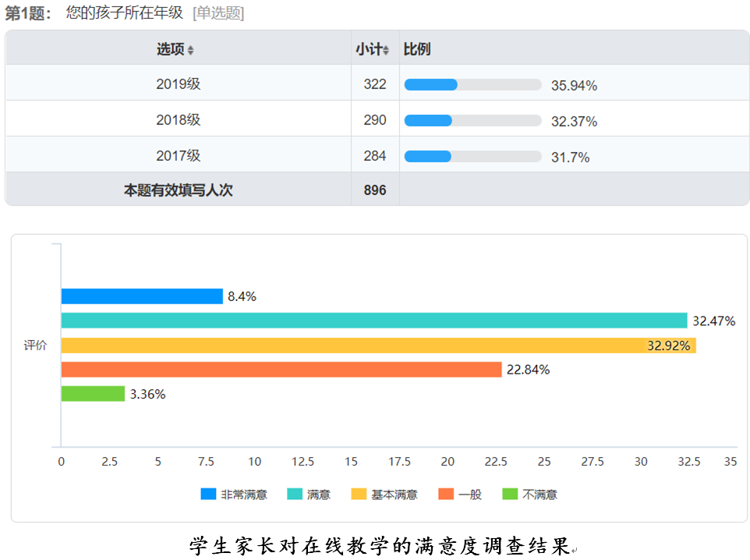The width and height of the screenshot is (750, 560).
Task: Select the 2018级 table row
Action: [x=179, y=120]
